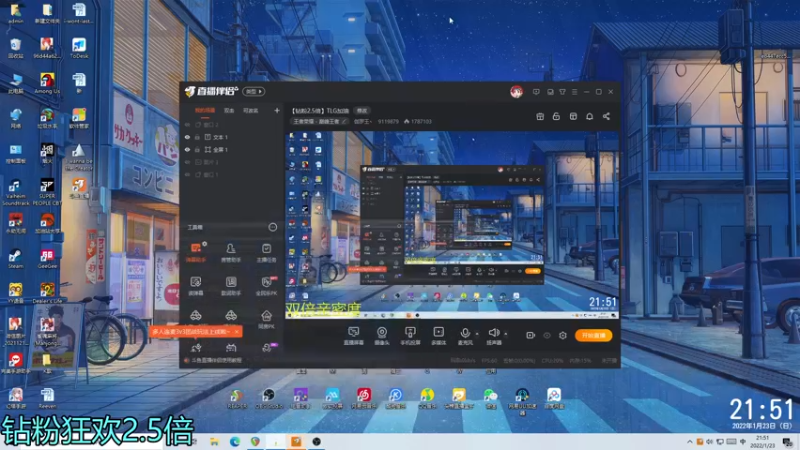Show the hidden 窗口 2 layer
Viewport: 800px width, 450px height.
(187, 124)
